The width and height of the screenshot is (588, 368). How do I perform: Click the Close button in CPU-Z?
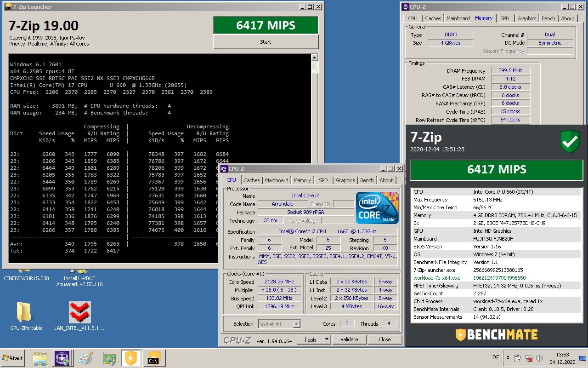(x=384, y=339)
